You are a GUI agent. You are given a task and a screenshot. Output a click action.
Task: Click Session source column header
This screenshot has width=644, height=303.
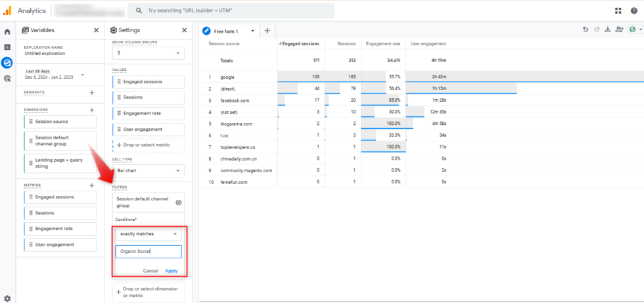[224, 43]
